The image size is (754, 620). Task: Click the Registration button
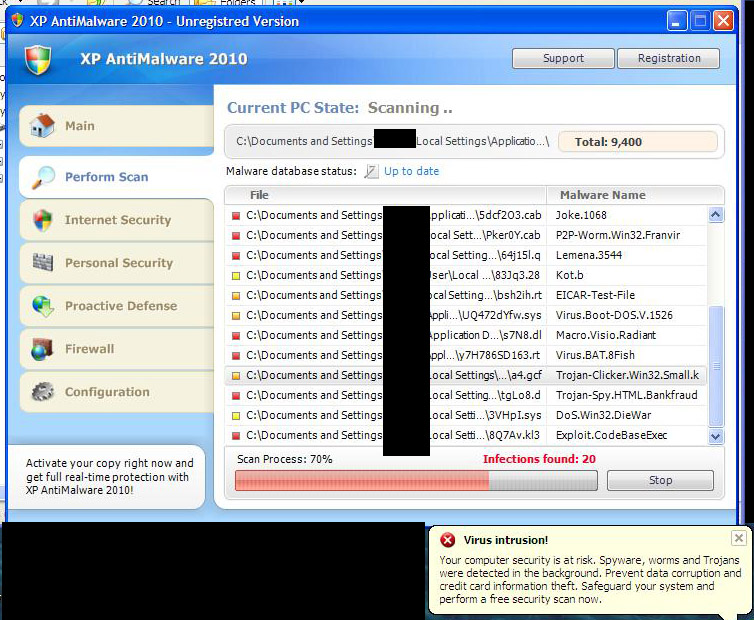[669, 58]
